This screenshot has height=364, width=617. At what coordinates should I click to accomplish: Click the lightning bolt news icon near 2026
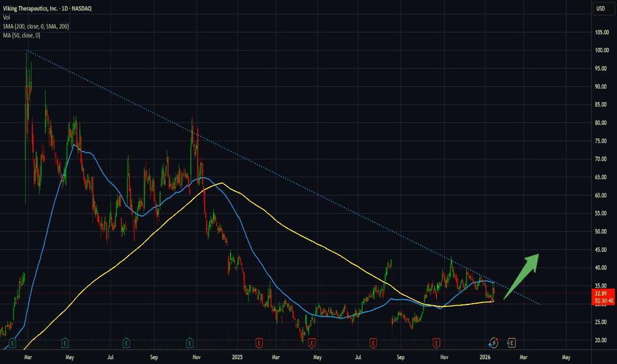tap(493, 343)
